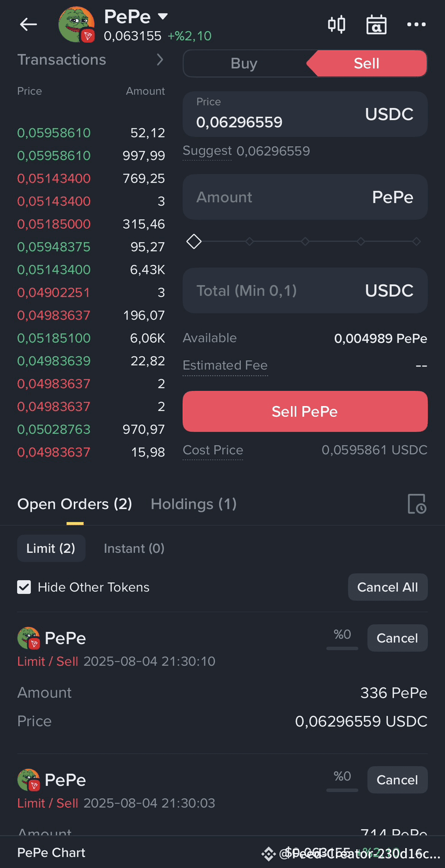The width and height of the screenshot is (445, 868).
Task: Open order history clock icon
Action: coord(417,504)
